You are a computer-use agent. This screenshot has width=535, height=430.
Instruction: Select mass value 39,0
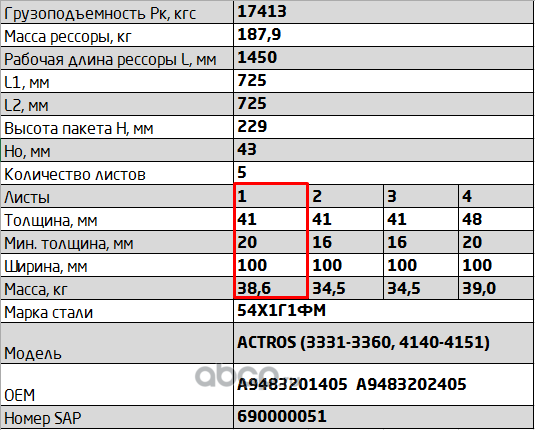pyautogui.click(x=479, y=289)
